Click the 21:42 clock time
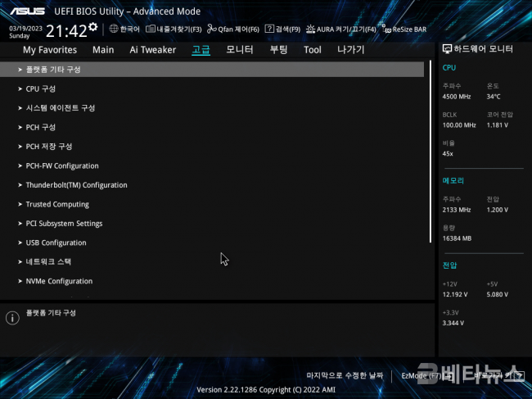The width and height of the screenshot is (532, 399). coord(66,31)
